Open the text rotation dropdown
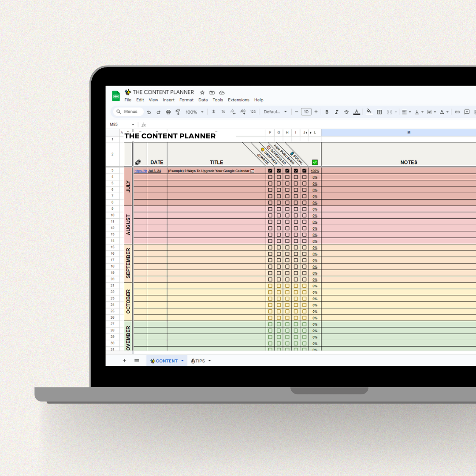The image size is (476, 476). pos(444,112)
